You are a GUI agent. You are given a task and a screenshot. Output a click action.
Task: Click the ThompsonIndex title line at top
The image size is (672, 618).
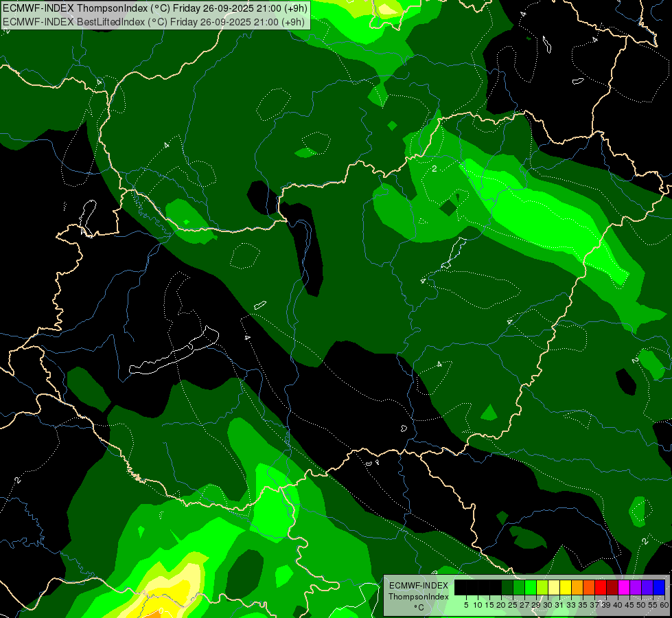click(155, 8)
